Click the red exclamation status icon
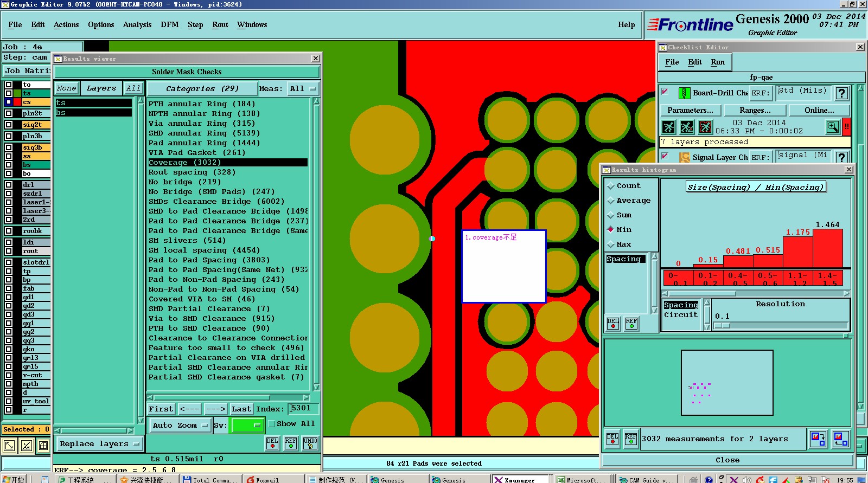This screenshot has width=868, height=483. click(846, 127)
